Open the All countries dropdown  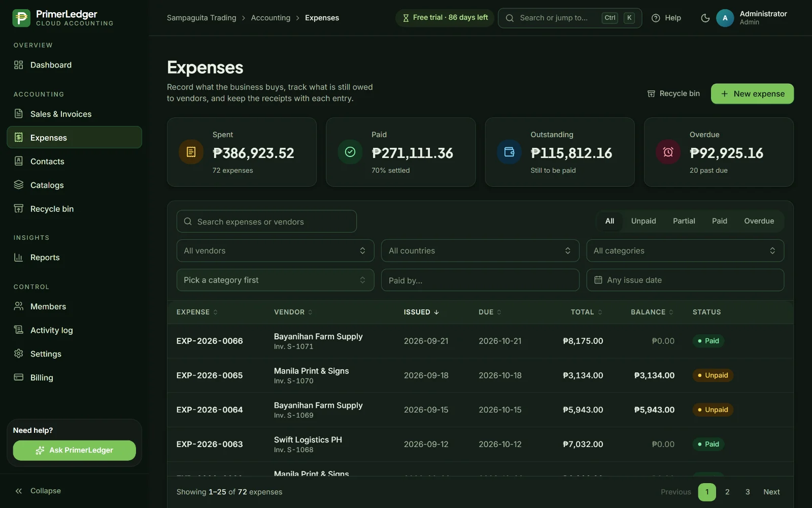point(480,251)
